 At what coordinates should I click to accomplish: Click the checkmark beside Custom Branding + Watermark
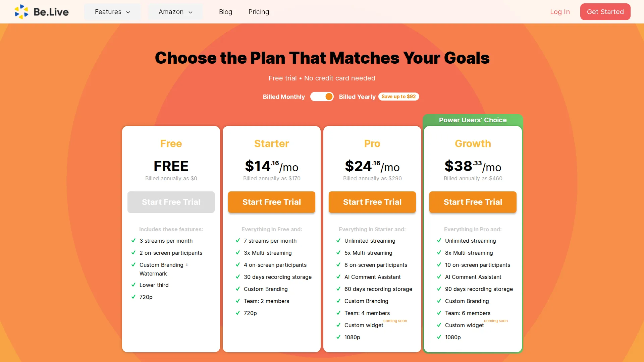click(133, 265)
